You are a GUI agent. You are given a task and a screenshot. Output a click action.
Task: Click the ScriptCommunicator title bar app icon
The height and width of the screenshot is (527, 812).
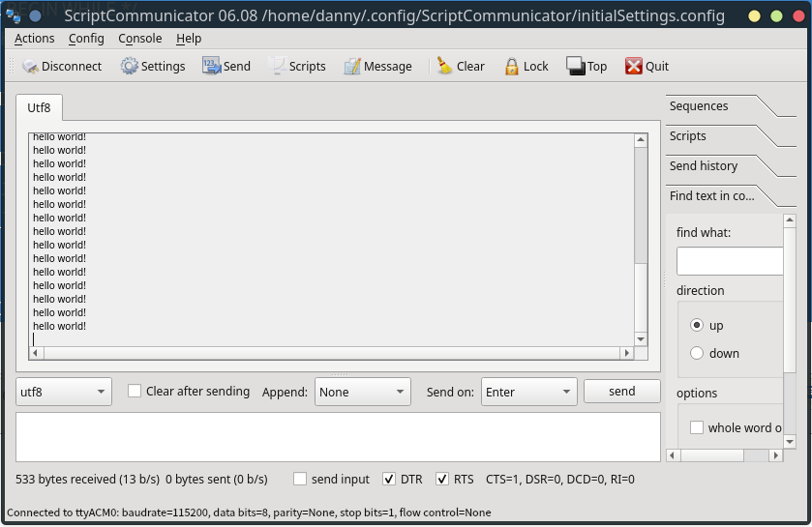tap(14, 16)
